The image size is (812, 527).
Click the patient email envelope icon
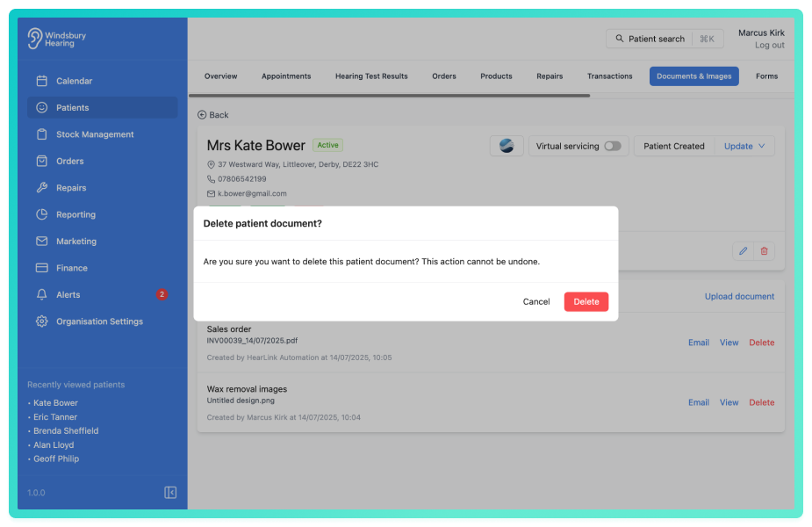[211, 194]
